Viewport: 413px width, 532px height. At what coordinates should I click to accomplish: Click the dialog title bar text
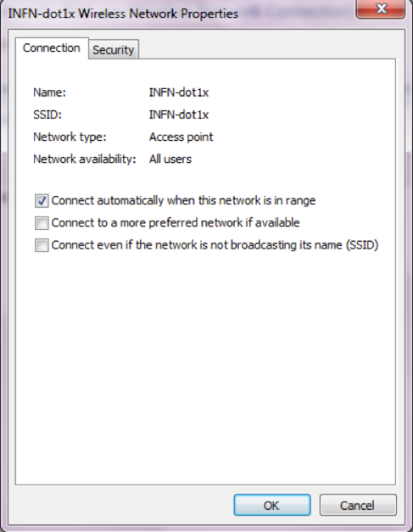pos(123,14)
